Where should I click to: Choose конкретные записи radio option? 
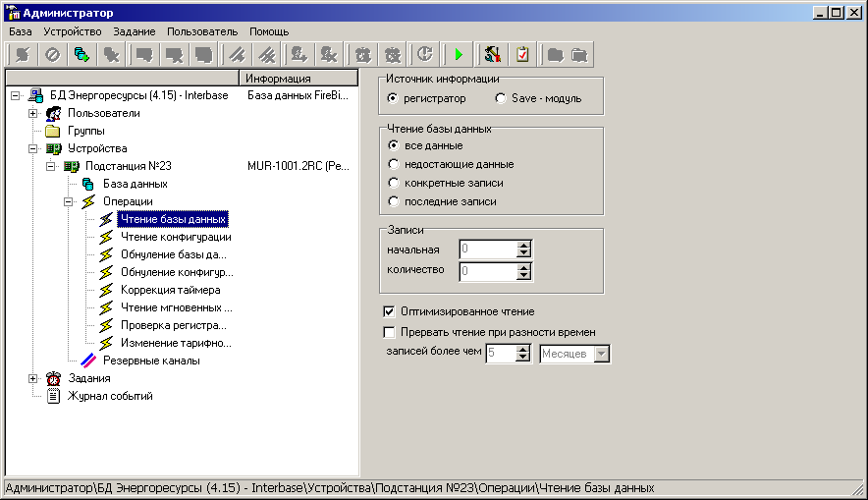tap(394, 183)
